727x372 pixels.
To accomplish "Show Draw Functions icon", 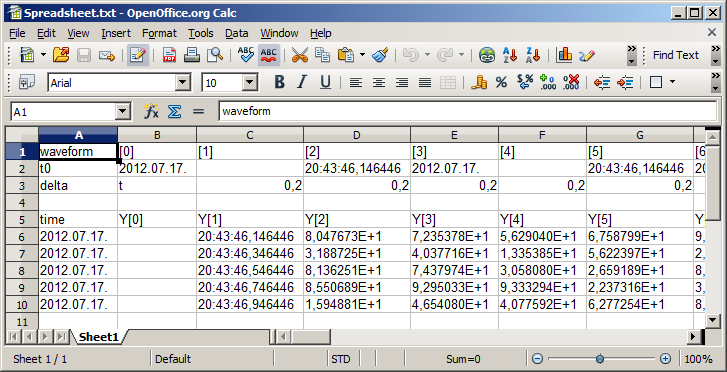I will coord(587,55).
